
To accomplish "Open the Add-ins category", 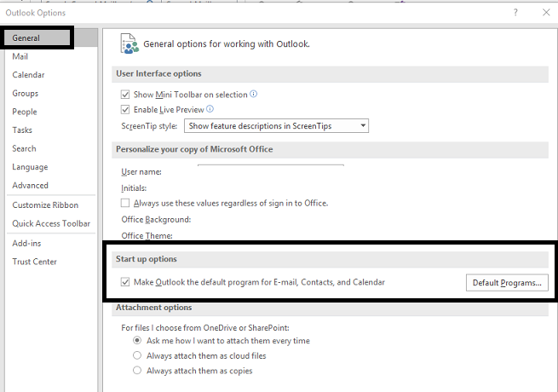I will (x=26, y=243).
